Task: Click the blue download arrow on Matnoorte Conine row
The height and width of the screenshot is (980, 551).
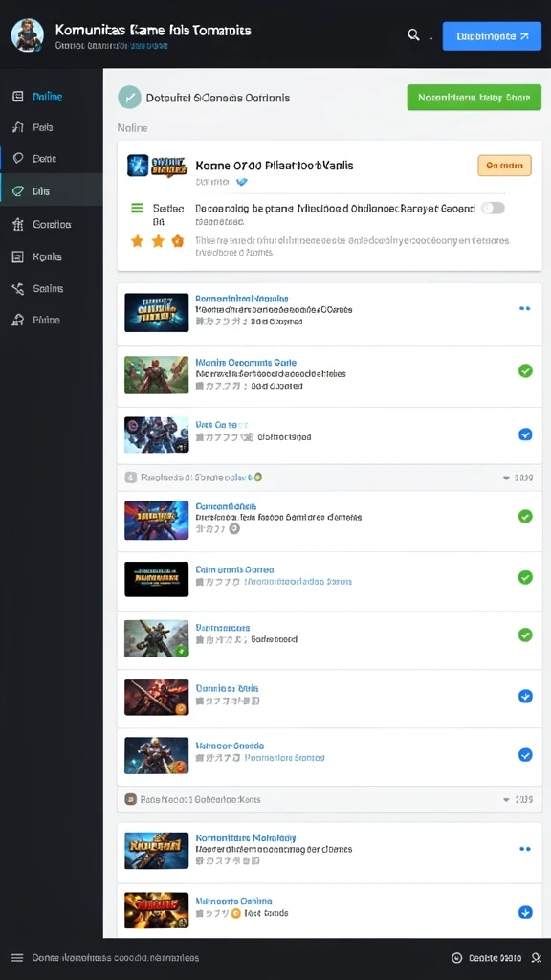Action: pos(525,912)
